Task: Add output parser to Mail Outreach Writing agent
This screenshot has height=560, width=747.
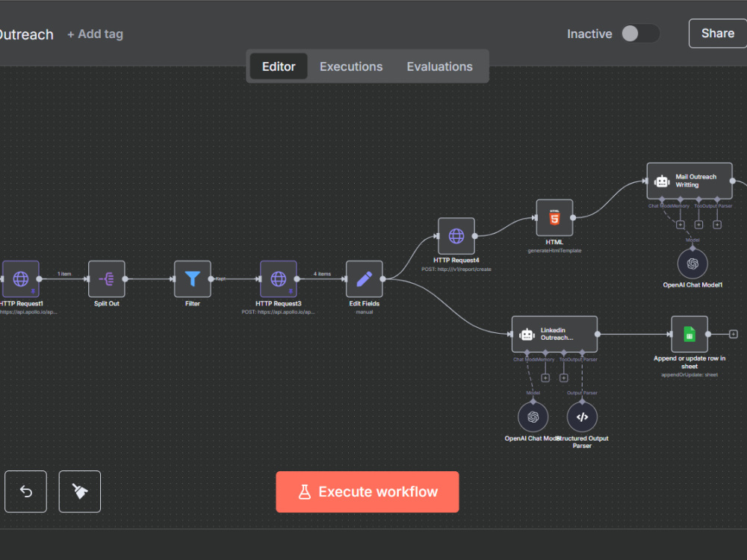Action: click(x=717, y=225)
